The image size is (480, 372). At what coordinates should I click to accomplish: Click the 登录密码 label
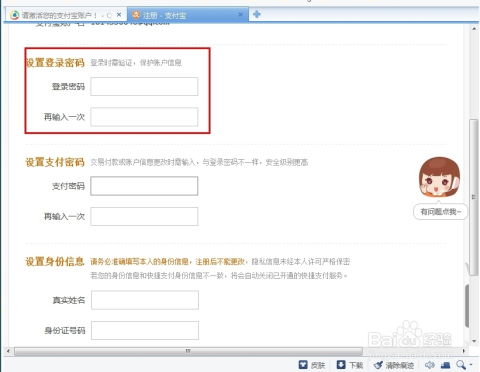pos(68,86)
